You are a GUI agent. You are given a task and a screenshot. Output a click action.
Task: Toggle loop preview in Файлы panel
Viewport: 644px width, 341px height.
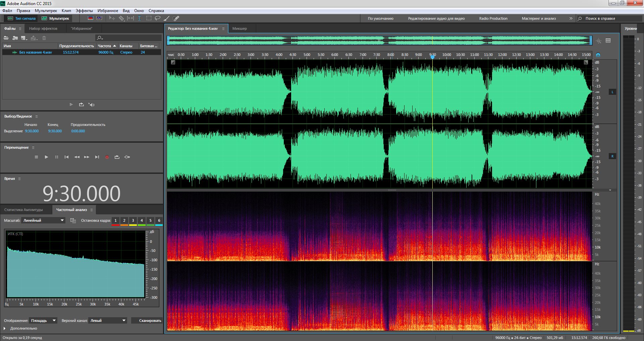click(81, 105)
